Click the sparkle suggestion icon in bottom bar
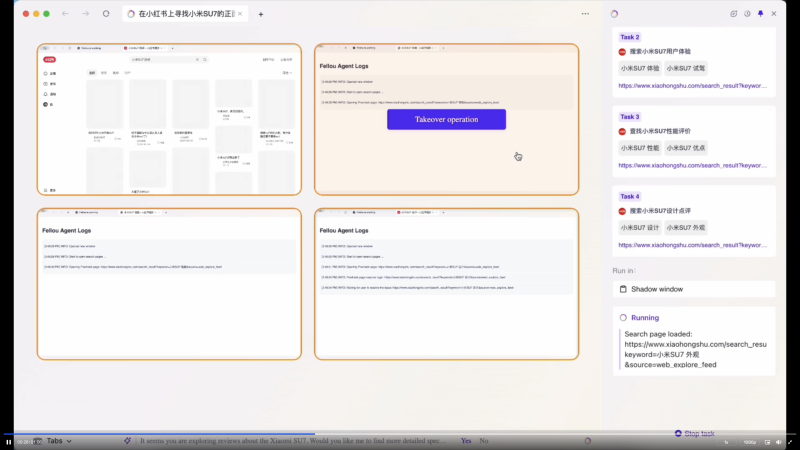The image size is (800, 450). pyautogui.click(x=128, y=441)
